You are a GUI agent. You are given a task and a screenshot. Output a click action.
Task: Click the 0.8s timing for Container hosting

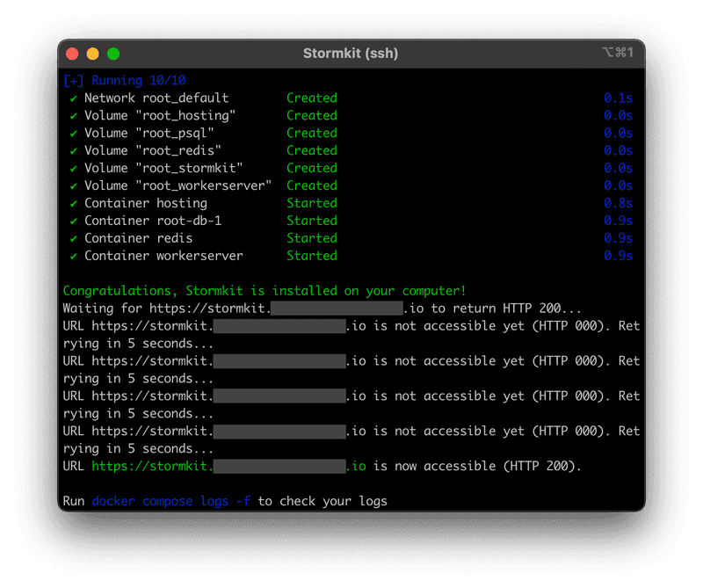618,203
